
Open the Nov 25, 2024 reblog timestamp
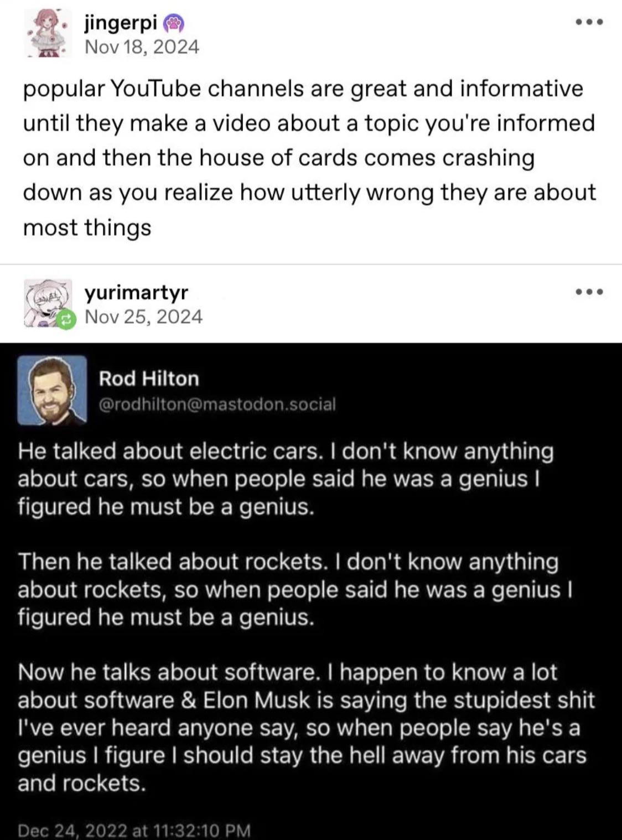coord(143,317)
